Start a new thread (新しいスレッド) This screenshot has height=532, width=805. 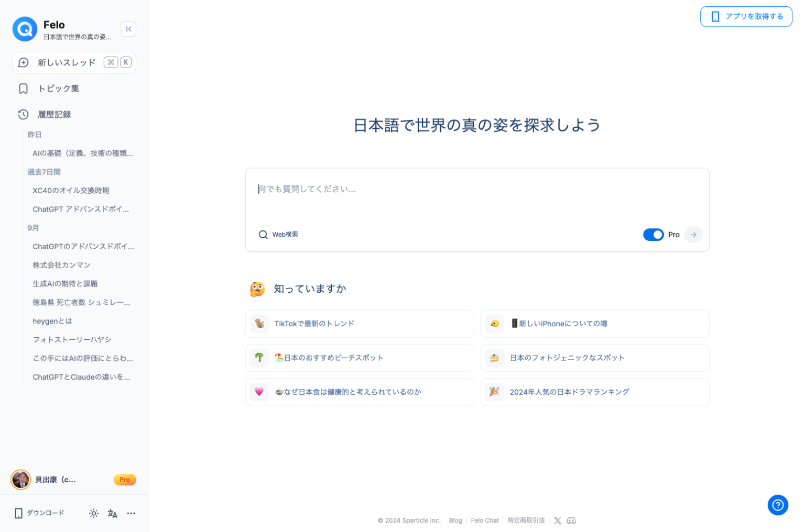[x=74, y=63]
